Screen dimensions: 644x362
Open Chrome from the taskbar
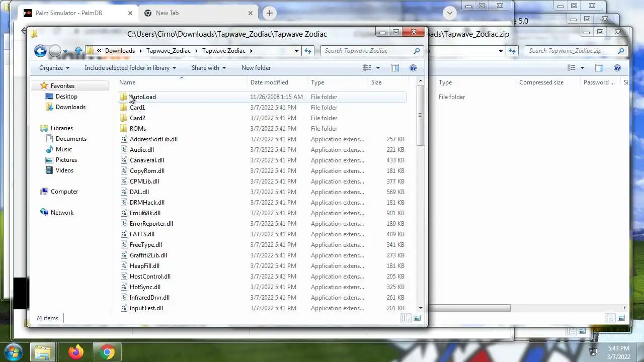(x=107, y=352)
